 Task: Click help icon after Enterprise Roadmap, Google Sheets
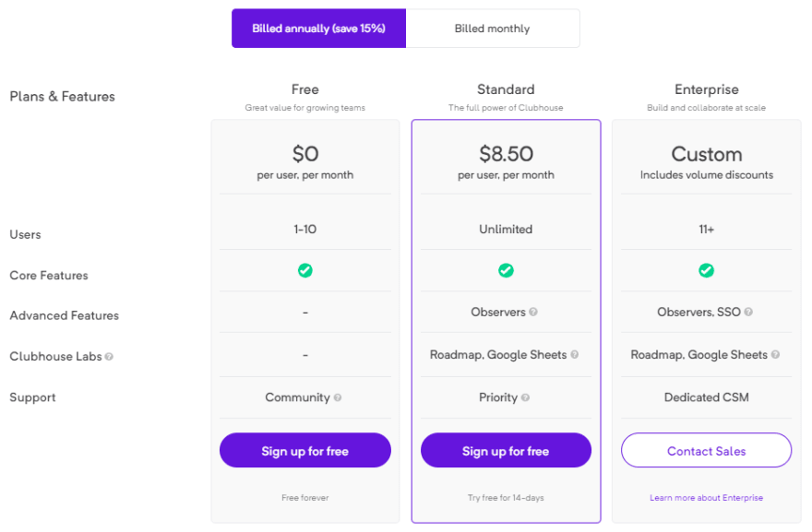(x=775, y=354)
